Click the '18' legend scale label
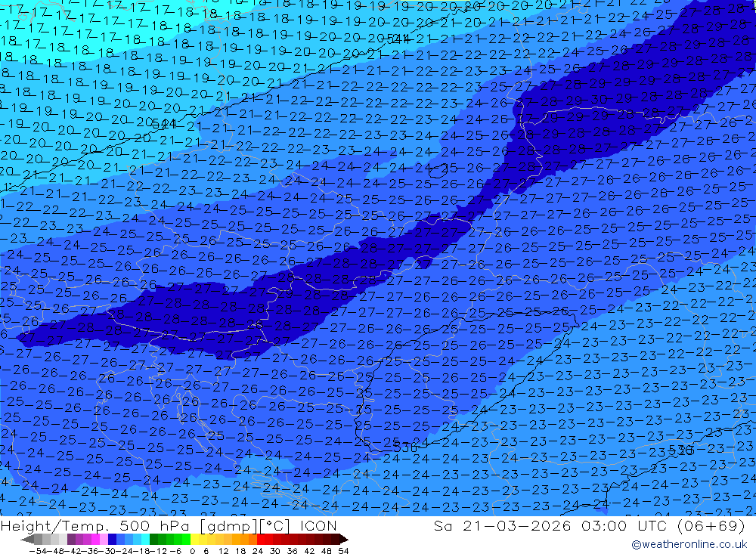Viewport: 756px width, 554px height. coord(240,551)
